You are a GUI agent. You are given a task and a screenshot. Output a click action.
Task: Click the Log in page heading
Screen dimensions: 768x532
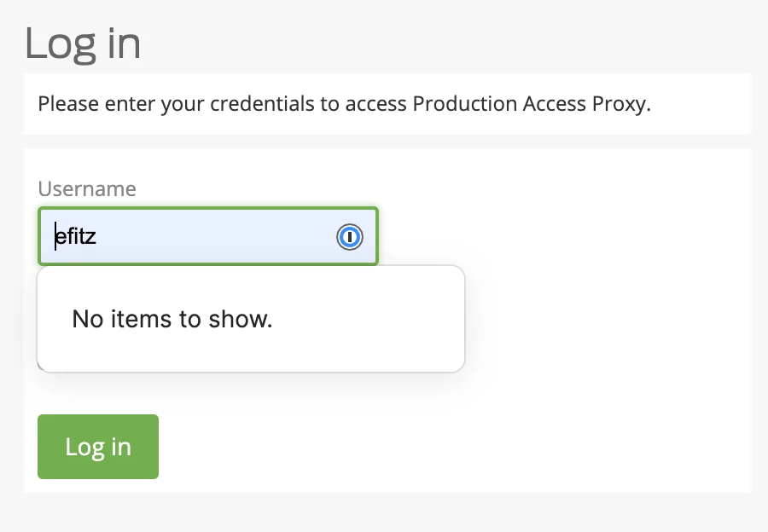[x=83, y=44]
